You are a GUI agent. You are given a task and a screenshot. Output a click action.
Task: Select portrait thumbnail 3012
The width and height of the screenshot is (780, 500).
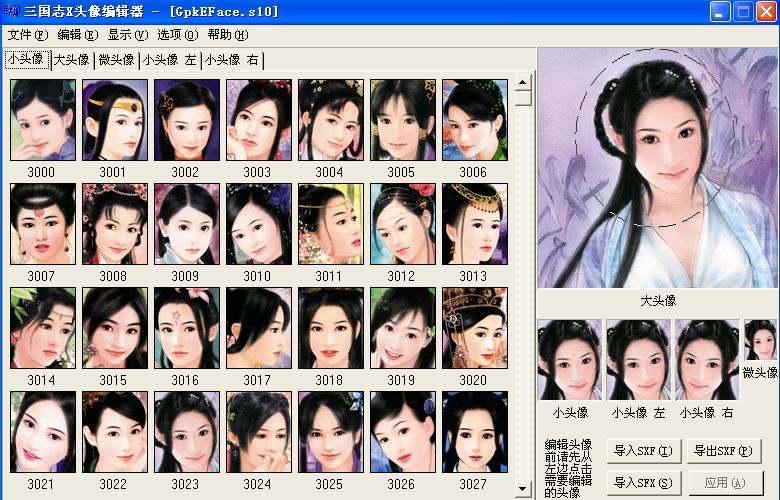tap(403, 224)
